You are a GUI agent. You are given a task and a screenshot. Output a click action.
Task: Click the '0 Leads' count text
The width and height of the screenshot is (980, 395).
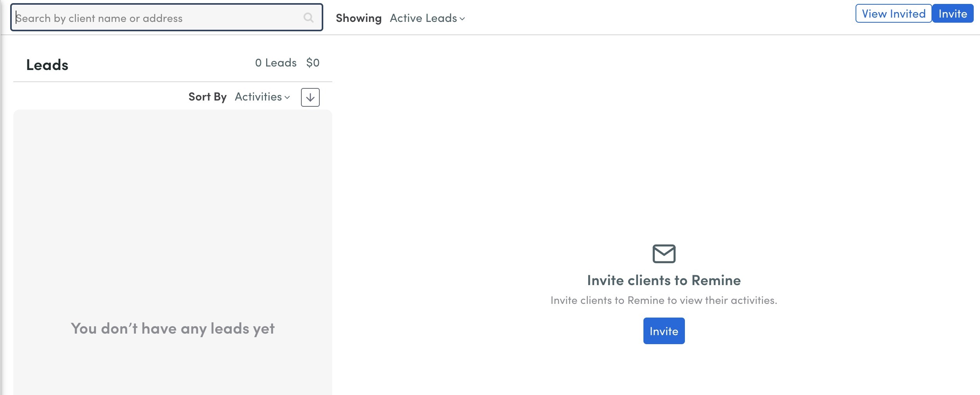click(276, 63)
